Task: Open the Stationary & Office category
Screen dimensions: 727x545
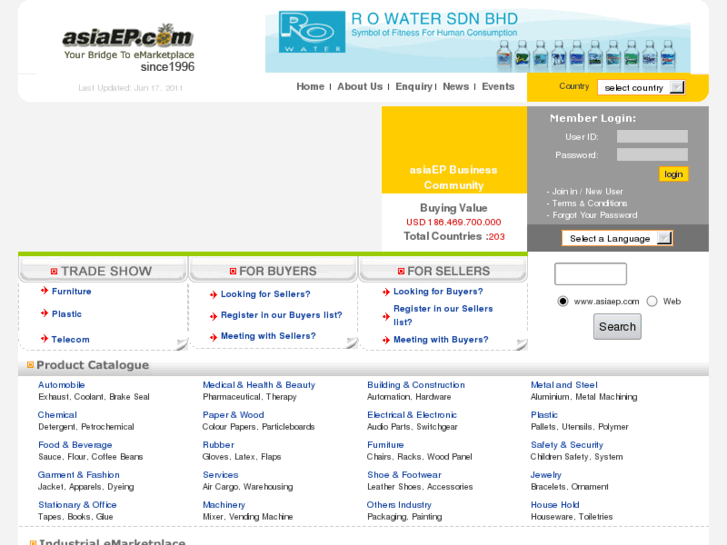Action: pyautogui.click(x=77, y=505)
